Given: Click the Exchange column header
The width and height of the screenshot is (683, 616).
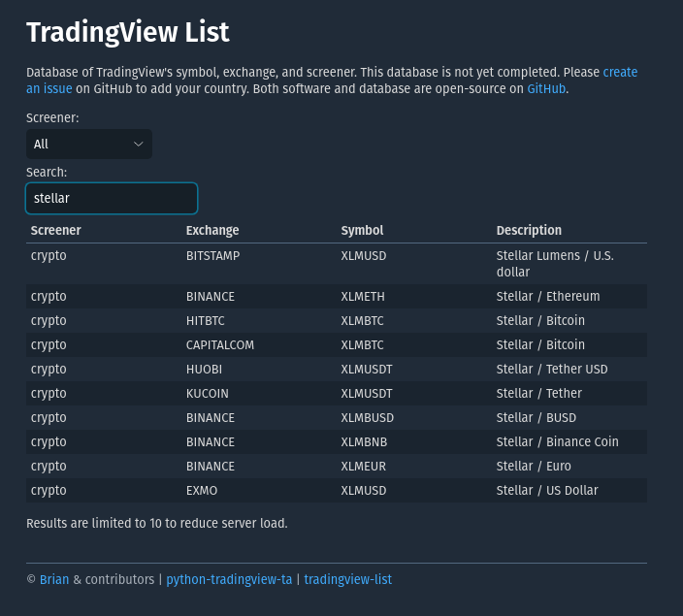Looking at the screenshot, I should 212,230.
